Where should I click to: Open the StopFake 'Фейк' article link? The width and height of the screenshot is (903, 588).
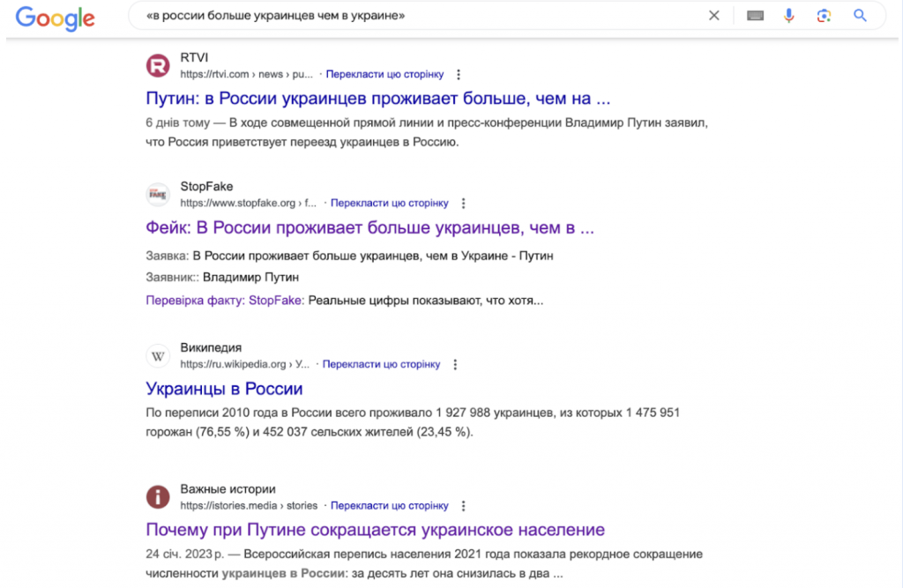(369, 228)
